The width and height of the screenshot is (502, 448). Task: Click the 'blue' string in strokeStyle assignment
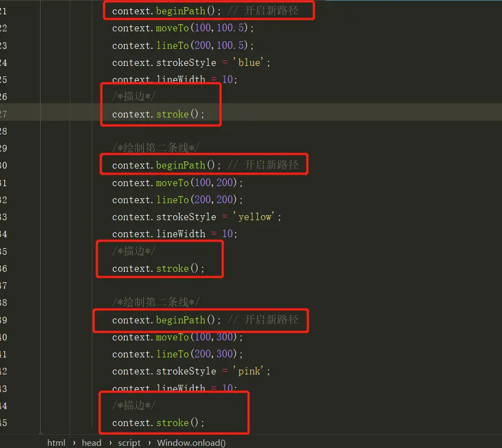248,63
